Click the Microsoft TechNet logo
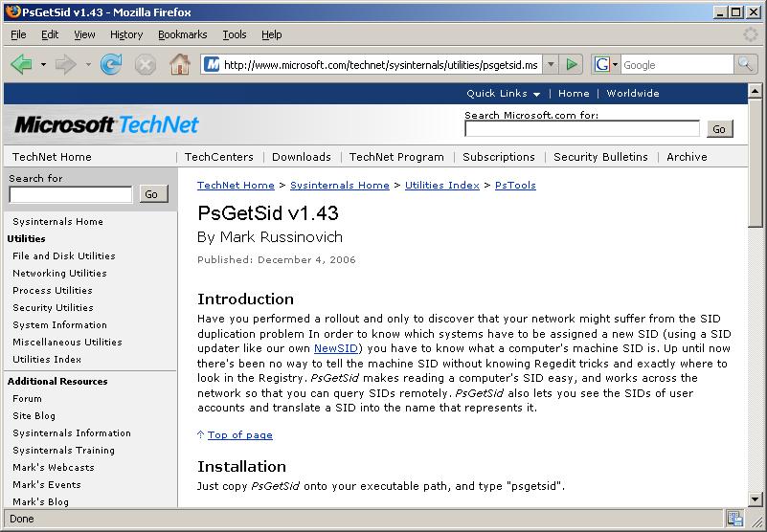 pyautogui.click(x=106, y=124)
